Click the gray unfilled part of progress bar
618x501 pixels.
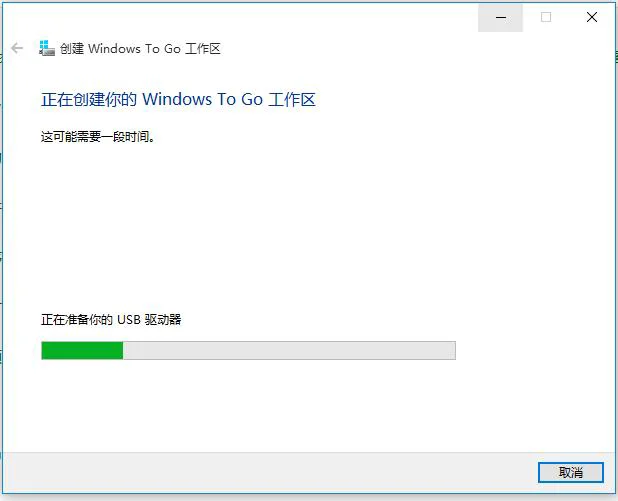[x=289, y=350]
